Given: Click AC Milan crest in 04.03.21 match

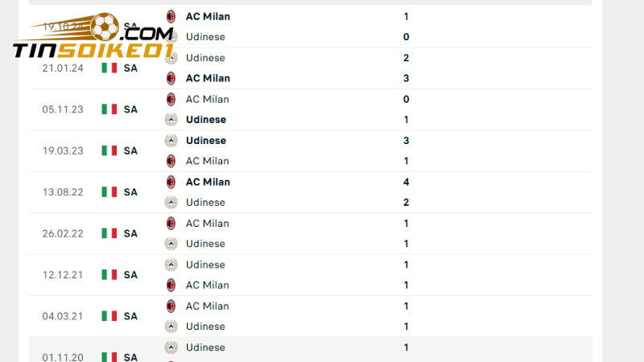Looking at the screenshot, I should click(171, 306).
